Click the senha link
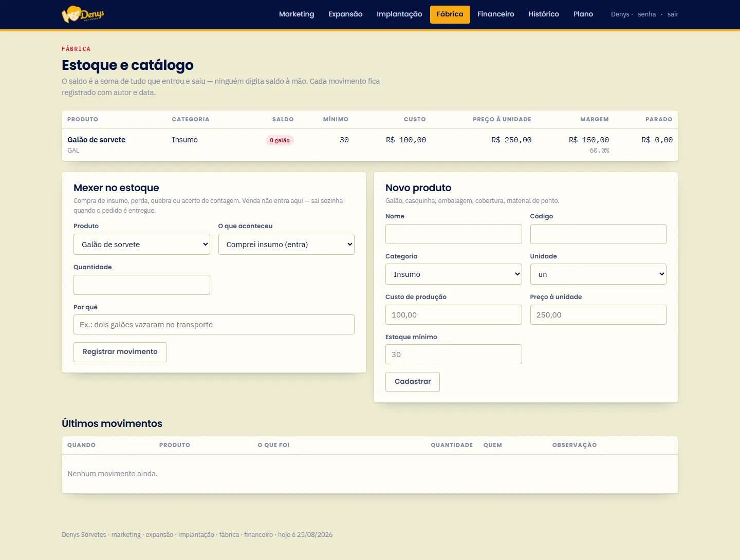 click(x=647, y=14)
